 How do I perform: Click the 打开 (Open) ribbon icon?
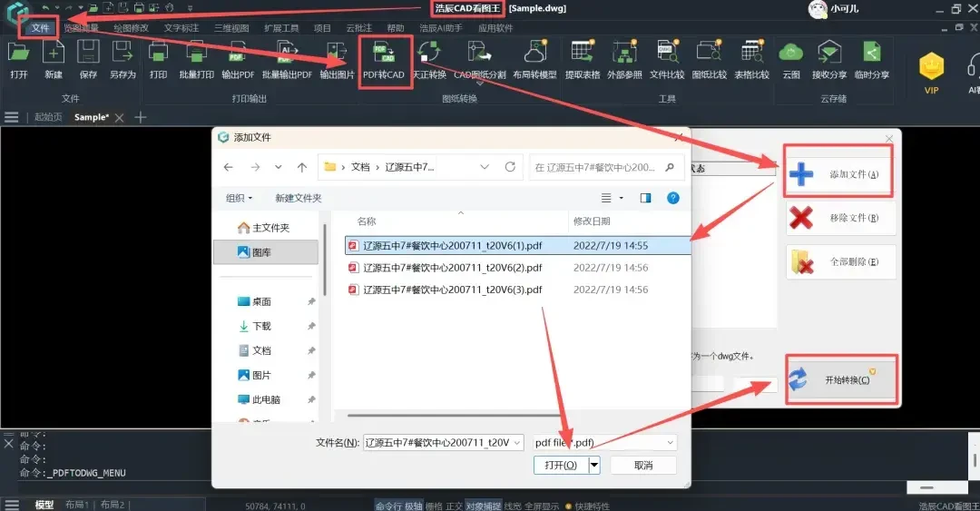(19, 54)
